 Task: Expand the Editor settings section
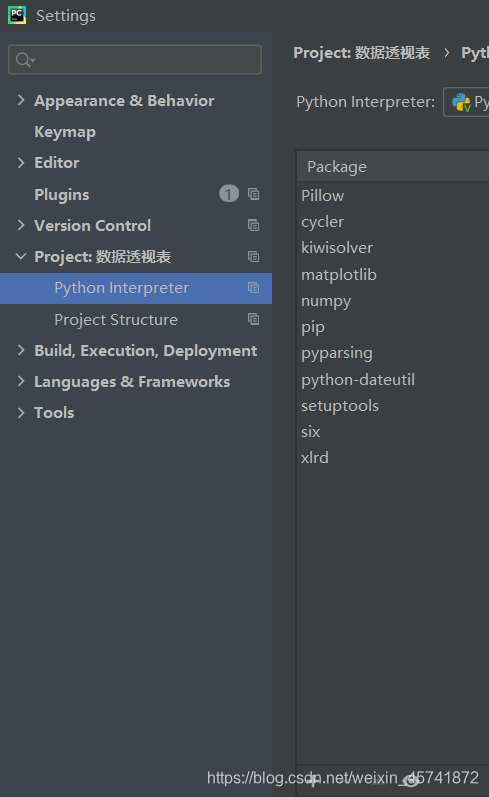[x=21, y=163]
